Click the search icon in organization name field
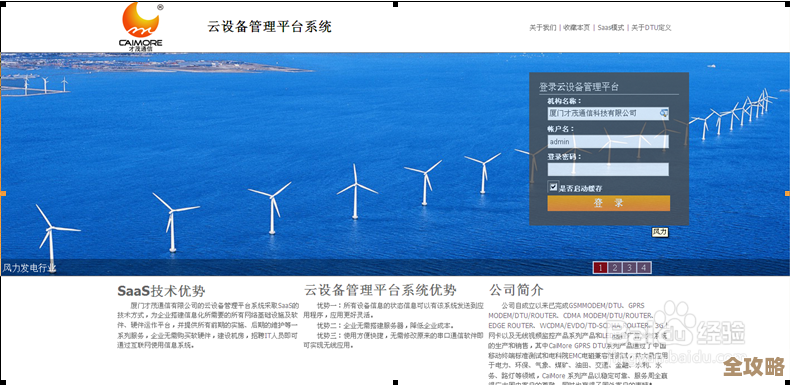790x385 pixels. [664, 113]
